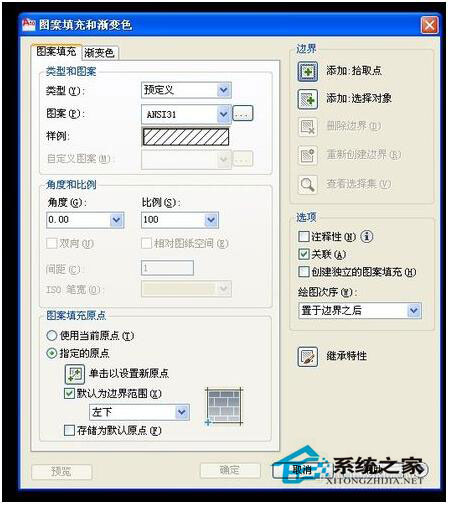Expand the Angle (角度) dropdown showing 0.00
This screenshot has height=505, width=451.
click(86, 220)
